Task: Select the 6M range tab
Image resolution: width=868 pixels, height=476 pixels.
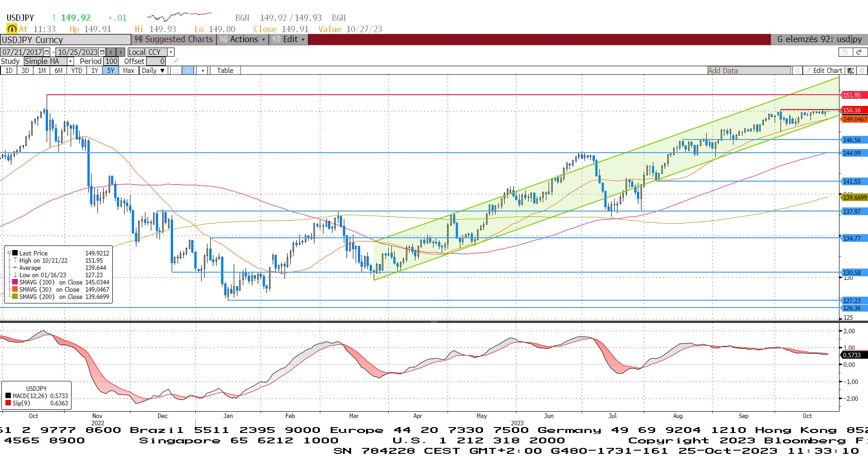Action: (x=58, y=71)
